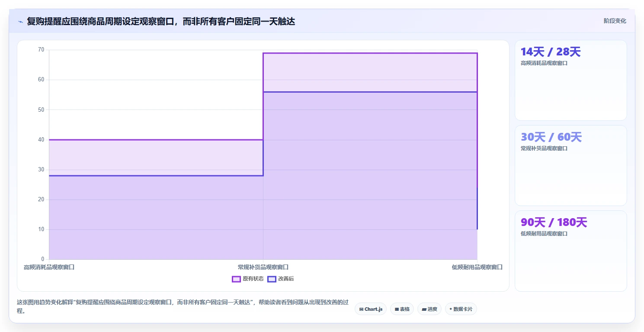
Task: Toggle the 原有状态 legend series
Action: tap(248, 279)
